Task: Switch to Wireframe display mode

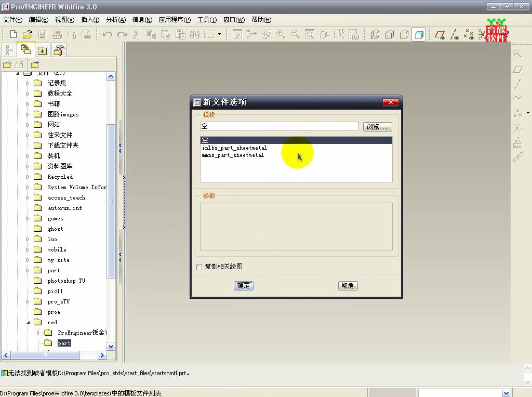Action: pyautogui.click(x=375, y=34)
